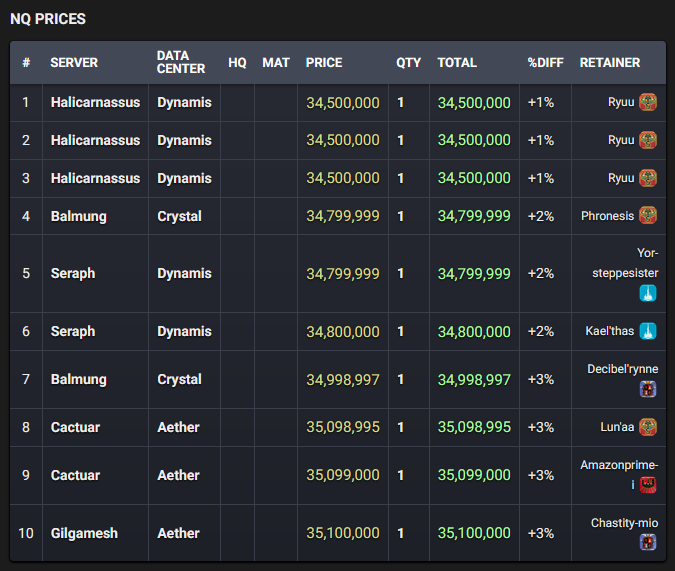
Task: Open Halicarnassus server in row 2
Action: 95,140
